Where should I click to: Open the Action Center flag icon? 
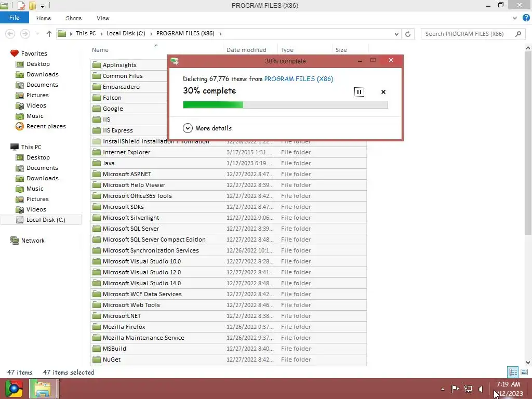click(455, 389)
